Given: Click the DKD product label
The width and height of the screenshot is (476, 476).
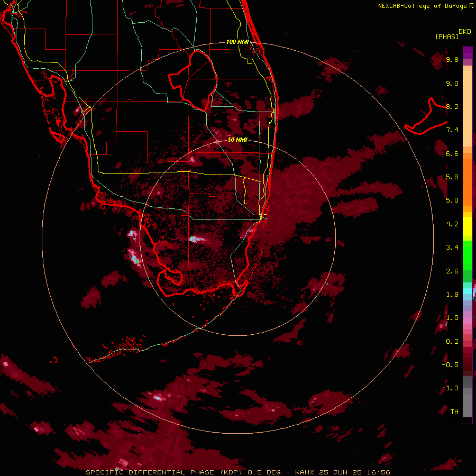Looking at the screenshot, I should [465, 32].
